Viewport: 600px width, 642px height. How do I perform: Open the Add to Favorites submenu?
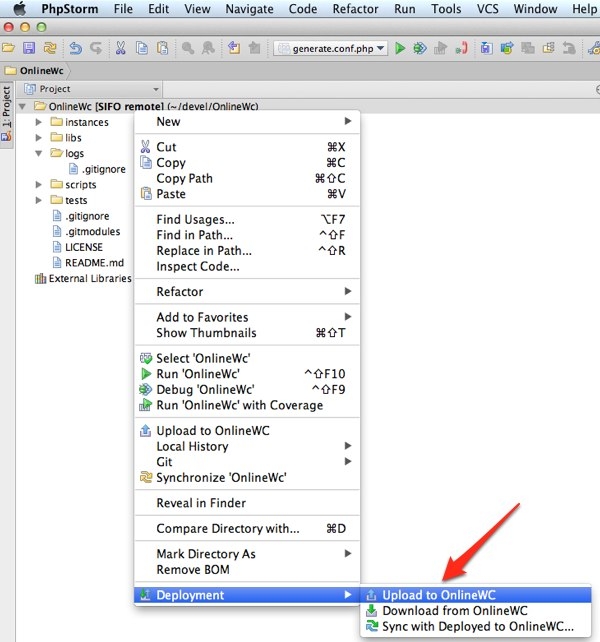[x=247, y=317]
